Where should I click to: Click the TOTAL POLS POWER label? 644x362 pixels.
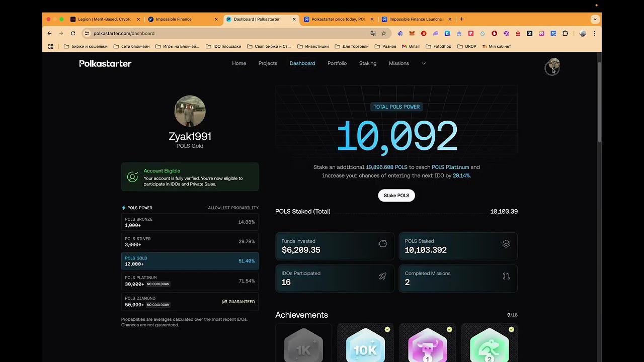(396, 107)
